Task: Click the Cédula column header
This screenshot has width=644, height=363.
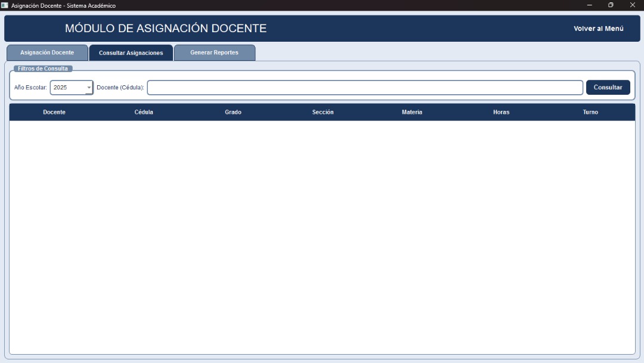Action: click(x=144, y=112)
